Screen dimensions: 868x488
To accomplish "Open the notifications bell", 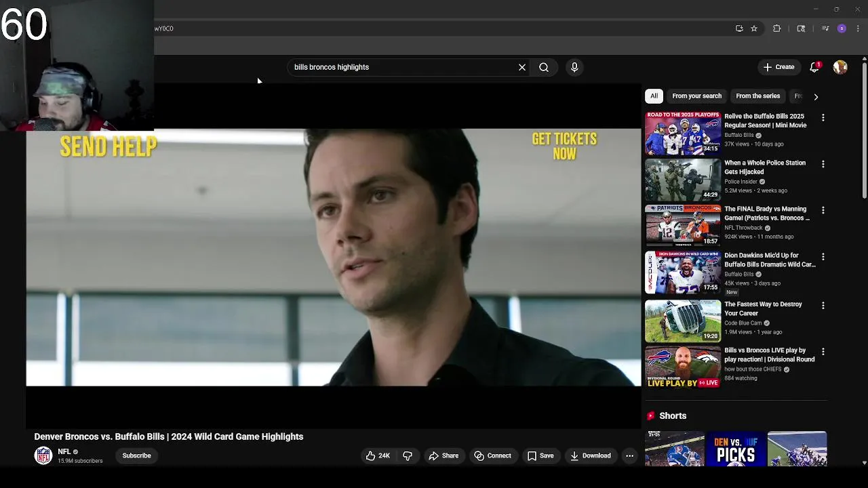I will tap(814, 67).
